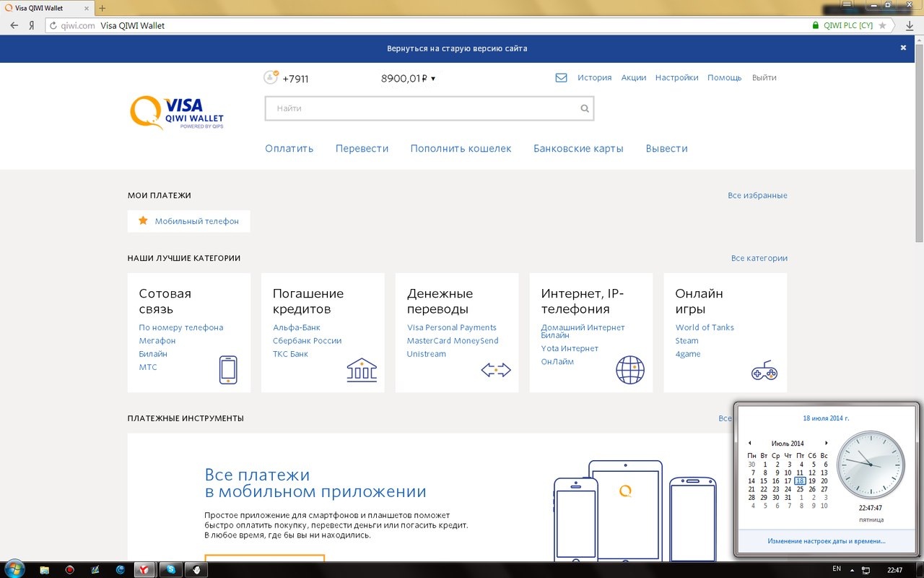Go to next month in calendar
The width and height of the screenshot is (924, 578).
(x=826, y=443)
